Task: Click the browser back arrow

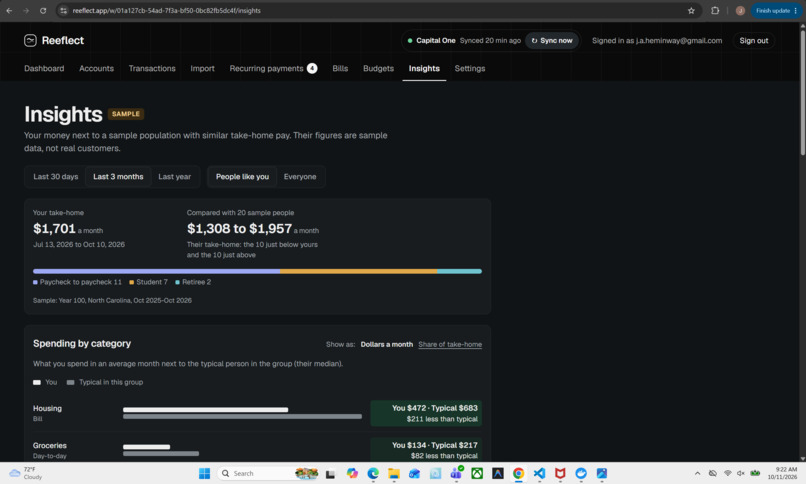Action: (x=9, y=10)
